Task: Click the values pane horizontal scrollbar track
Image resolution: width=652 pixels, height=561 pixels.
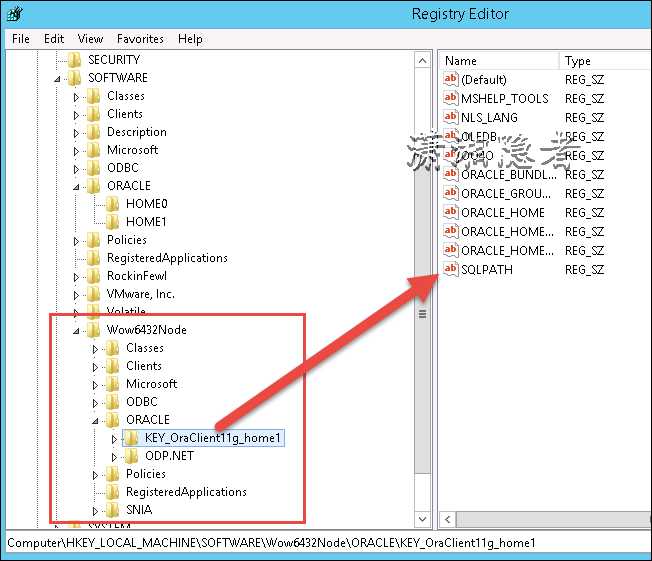Action: click(554, 519)
